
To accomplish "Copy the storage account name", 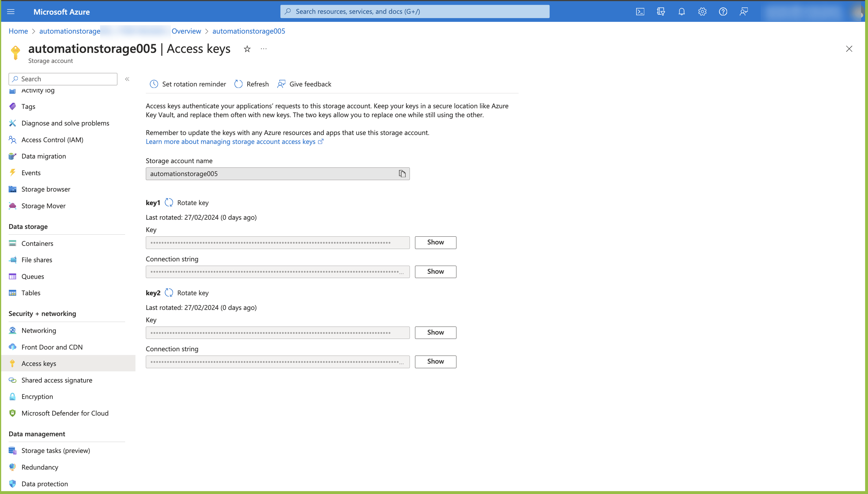I will coord(402,174).
